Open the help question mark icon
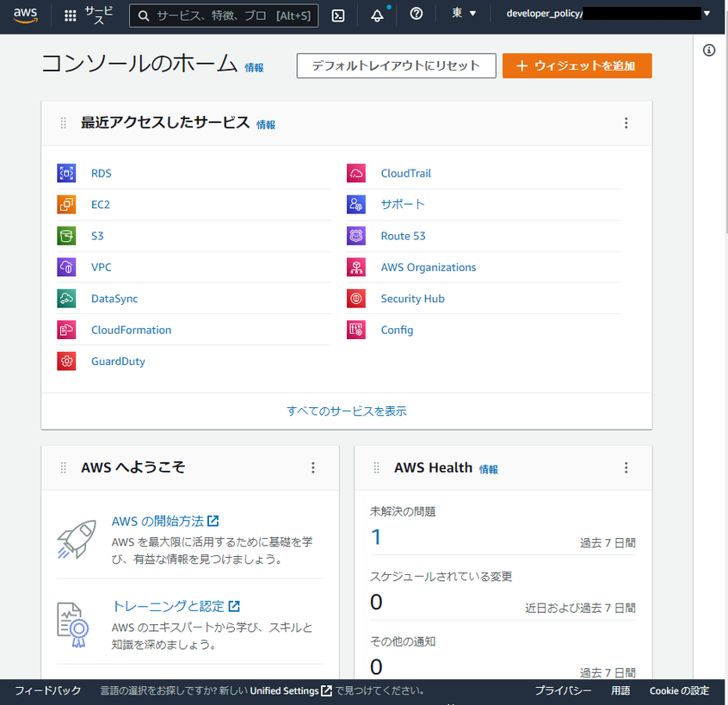728x705 pixels. [416, 14]
